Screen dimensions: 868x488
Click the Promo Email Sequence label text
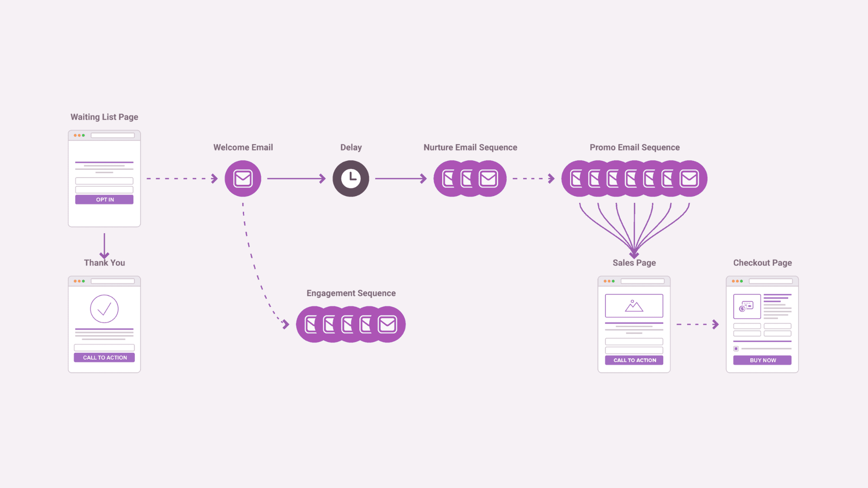pos(634,147)
